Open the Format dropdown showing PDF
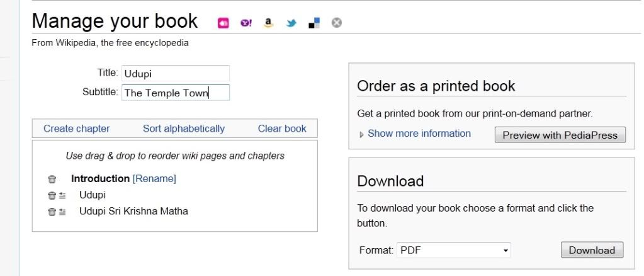The width and height of the screenshot is (644, 276). [453, 250]
